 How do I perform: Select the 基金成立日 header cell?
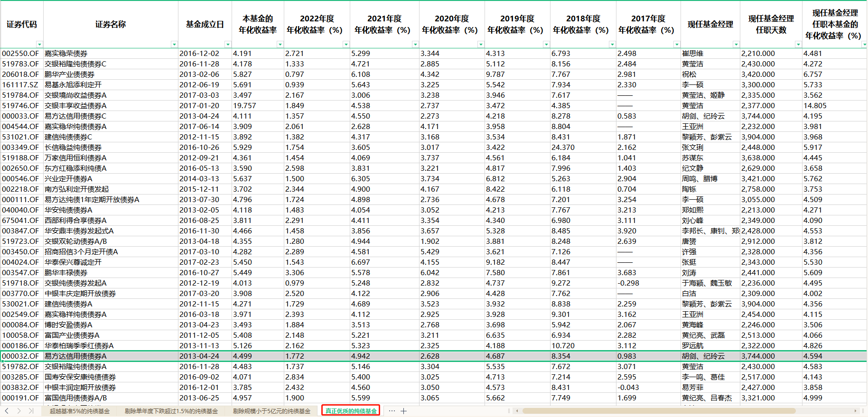point(205,24)
